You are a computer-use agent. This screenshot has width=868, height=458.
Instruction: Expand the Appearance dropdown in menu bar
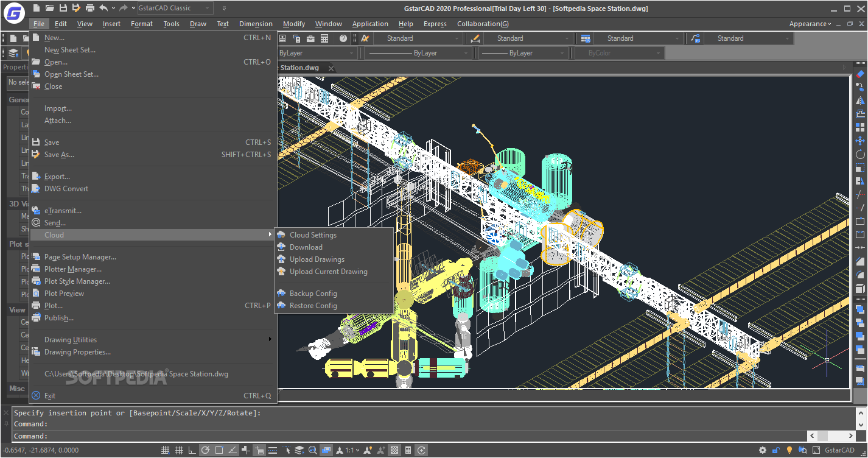(810, 24)
